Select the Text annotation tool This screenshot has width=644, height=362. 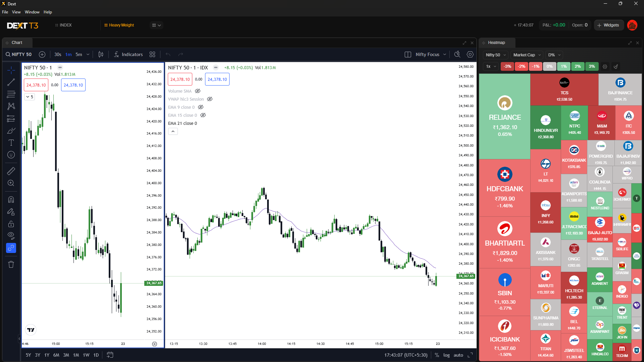pyautogui.click(x=11, y=143)
